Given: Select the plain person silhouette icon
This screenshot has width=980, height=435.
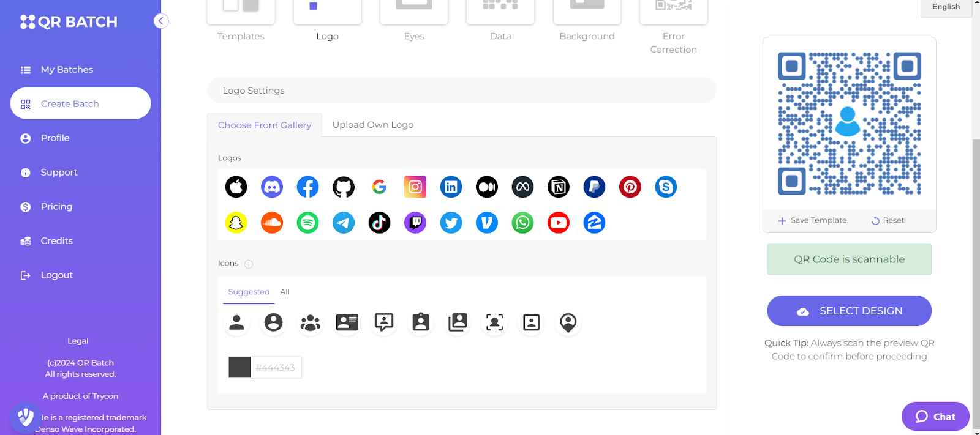Looking at the screenshot, I should 236,322.
